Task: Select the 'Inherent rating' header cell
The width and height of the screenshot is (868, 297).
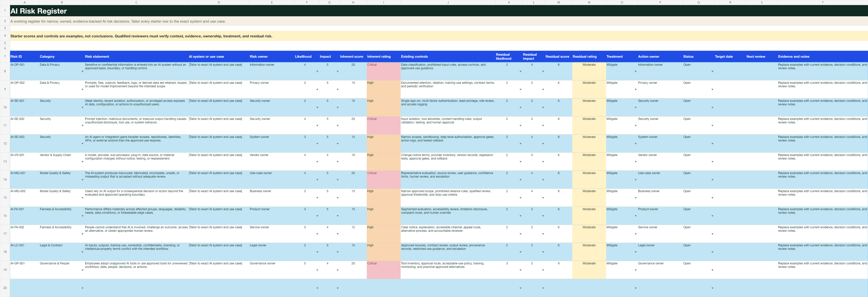Action: [384, 57]
